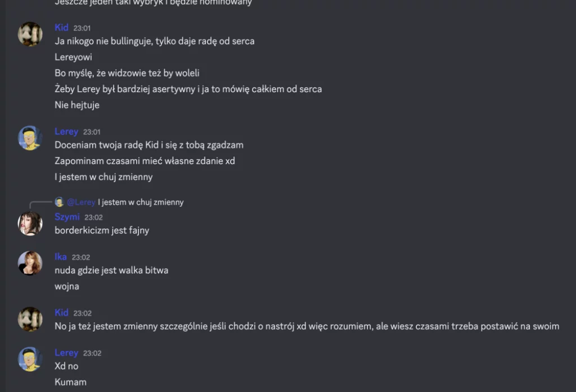Click small Lerey avatar in reply preview

tap(59, 202)
